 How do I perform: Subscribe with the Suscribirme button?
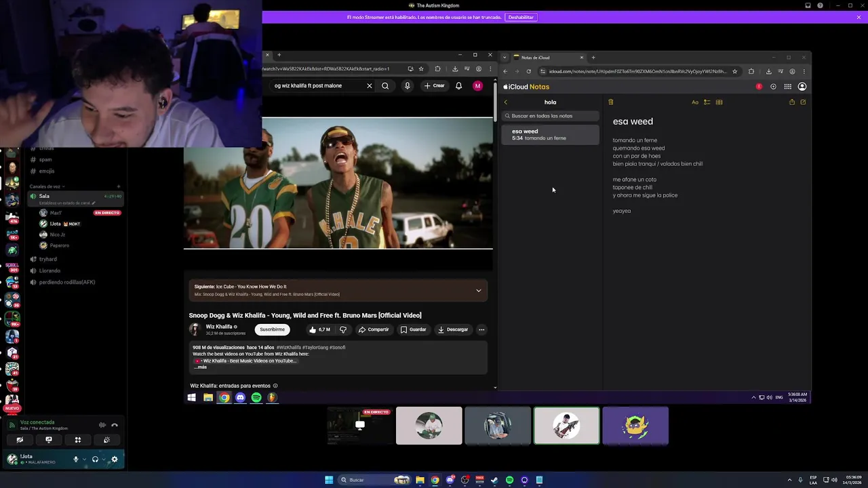[272, 329]
